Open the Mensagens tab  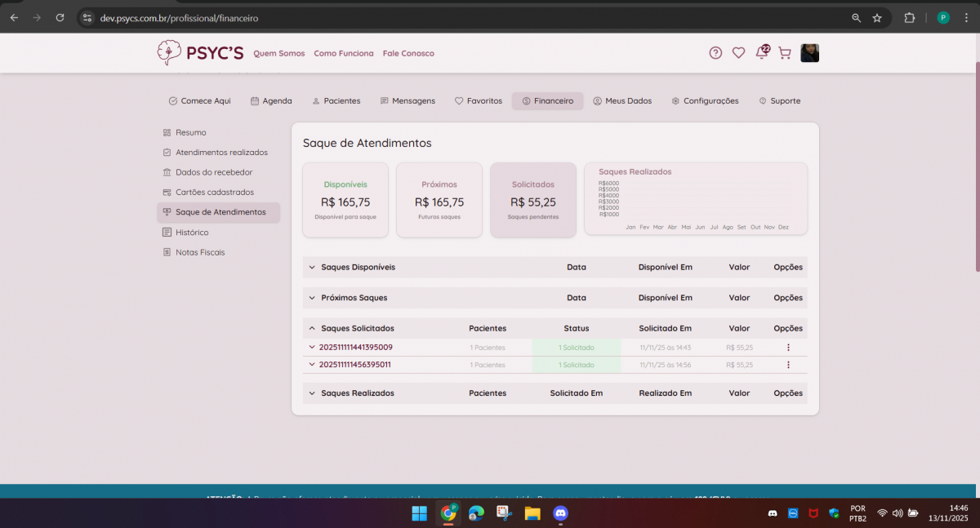(408, 101)
